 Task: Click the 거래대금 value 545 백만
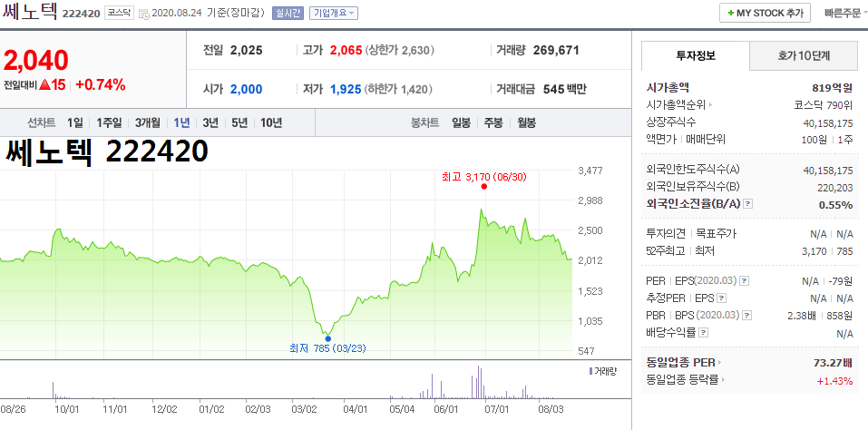coord(565,89)
